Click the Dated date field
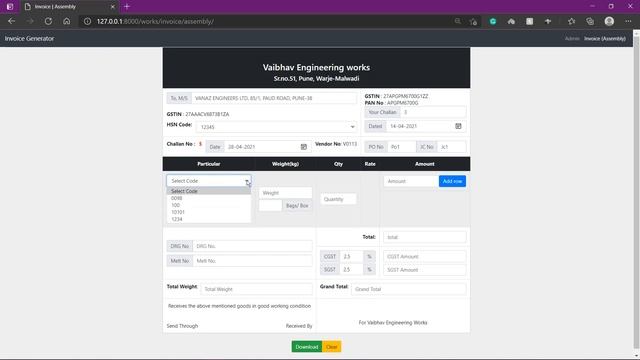 [x=426, y=126]
